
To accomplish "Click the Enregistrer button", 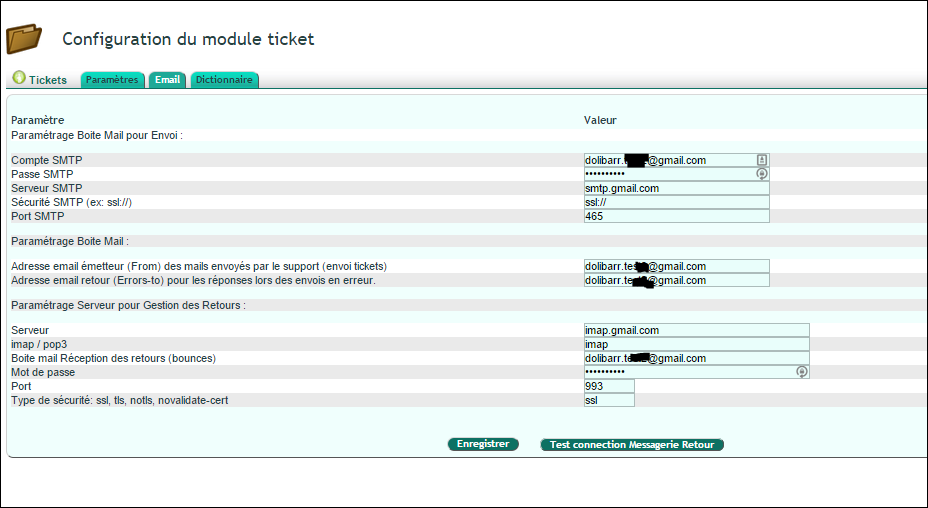I will point(483,444).
